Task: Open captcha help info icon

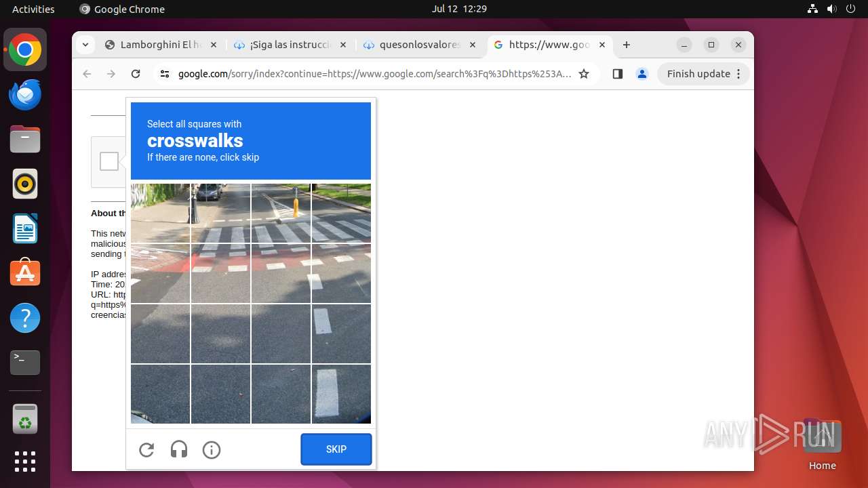Action: (212, 449)
